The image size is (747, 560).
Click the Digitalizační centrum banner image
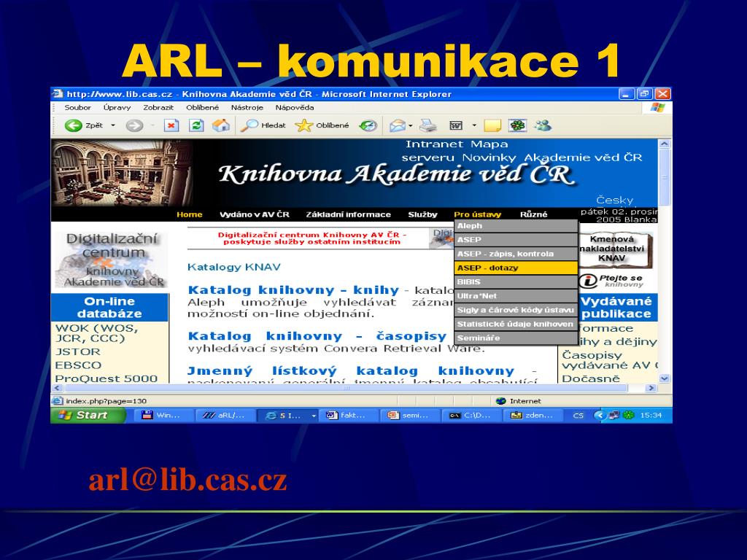point(112,260)
